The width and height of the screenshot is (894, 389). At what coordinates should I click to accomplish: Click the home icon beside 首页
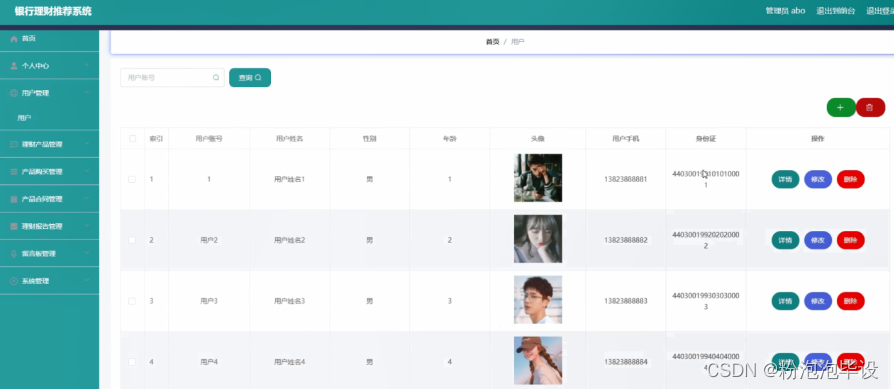tap(14, 39)
